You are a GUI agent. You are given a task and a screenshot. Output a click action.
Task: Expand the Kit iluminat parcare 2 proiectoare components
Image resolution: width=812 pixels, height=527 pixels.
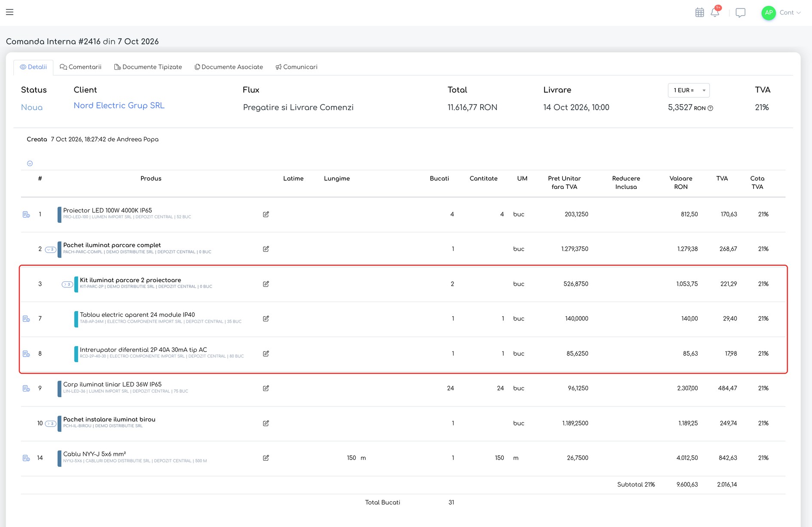(x=67, y=284)
